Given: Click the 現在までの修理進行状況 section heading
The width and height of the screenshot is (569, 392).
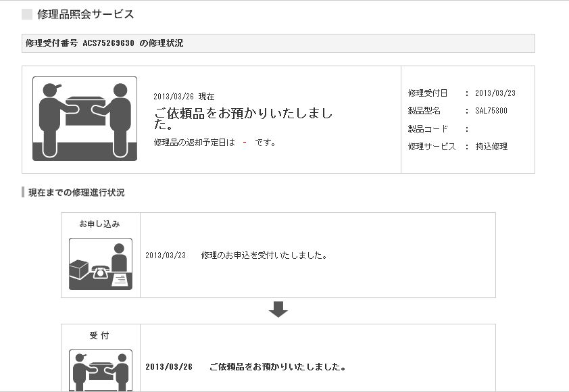Looking at the screenshot, I should coord(76,193).
